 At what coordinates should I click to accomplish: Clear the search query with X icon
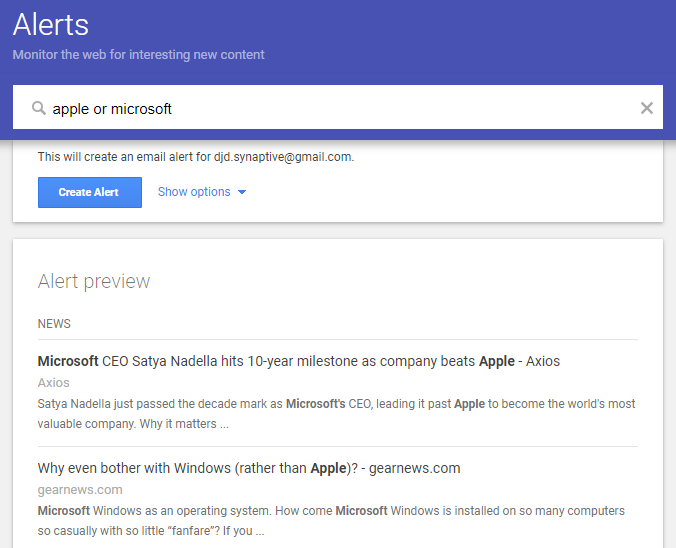pos(646,108)
